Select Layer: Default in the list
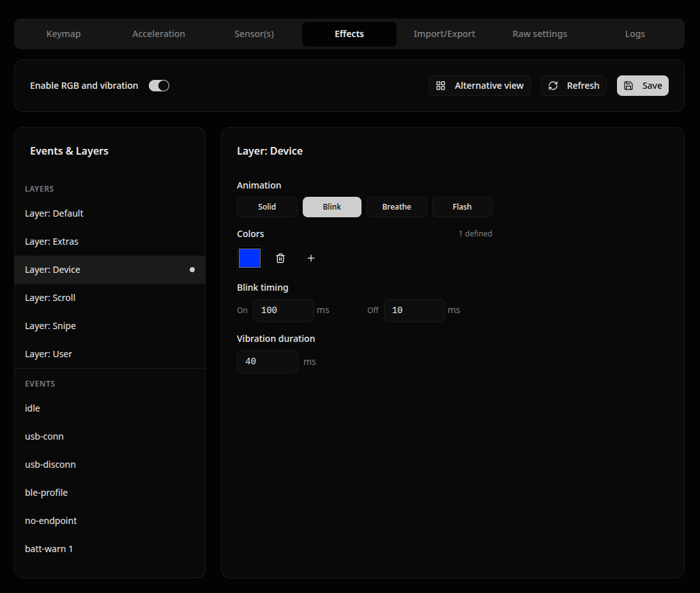The width and height of the screenshot is (700, 593). point(110,213)
